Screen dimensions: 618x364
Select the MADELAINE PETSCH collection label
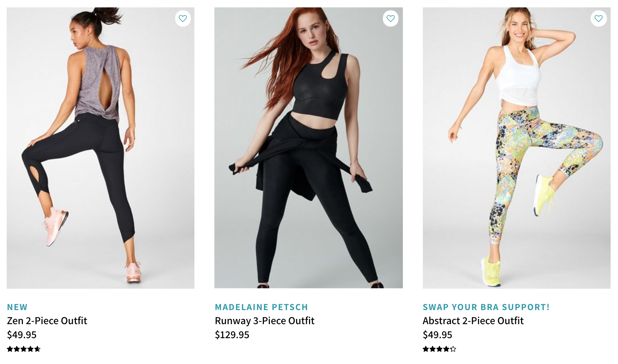pyautogui.click(x=261, y=307)
